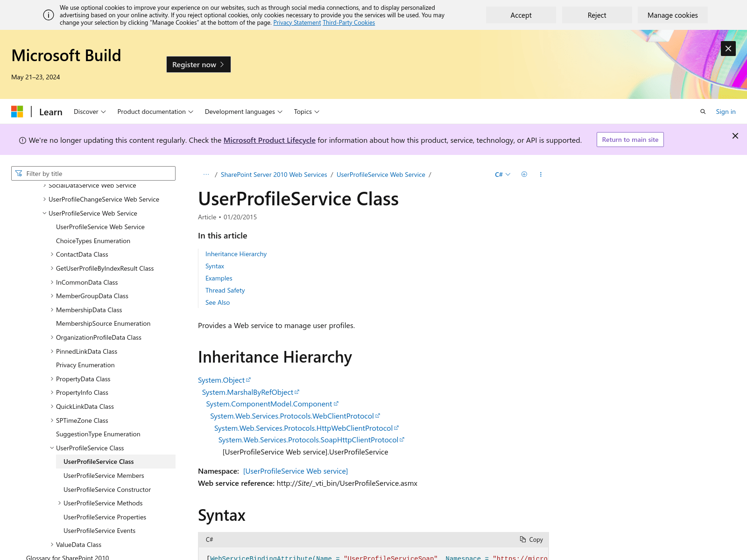Expand ContactData Class node
This screenshot has height=560, width=747.
point(52,254)
